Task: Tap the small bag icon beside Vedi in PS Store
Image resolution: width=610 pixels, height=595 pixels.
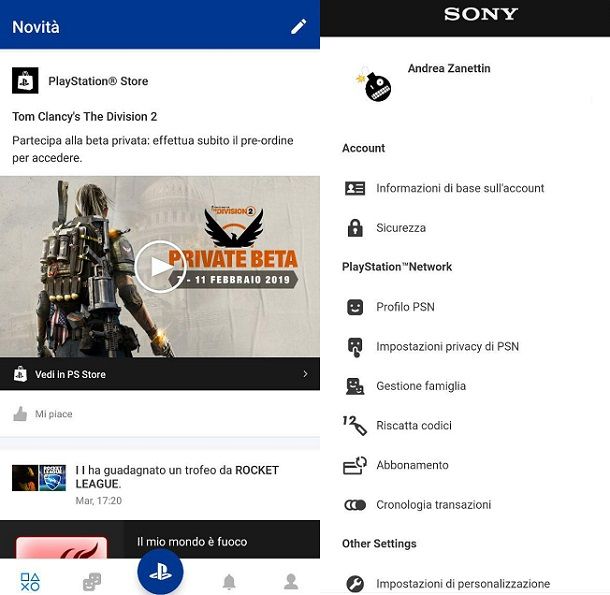Action: tap(20, 374)
